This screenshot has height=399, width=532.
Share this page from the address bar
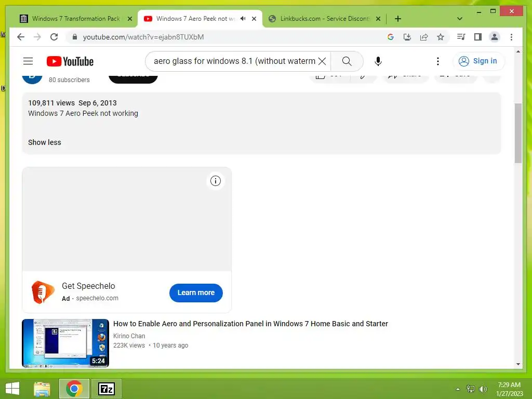pos(424,37)
